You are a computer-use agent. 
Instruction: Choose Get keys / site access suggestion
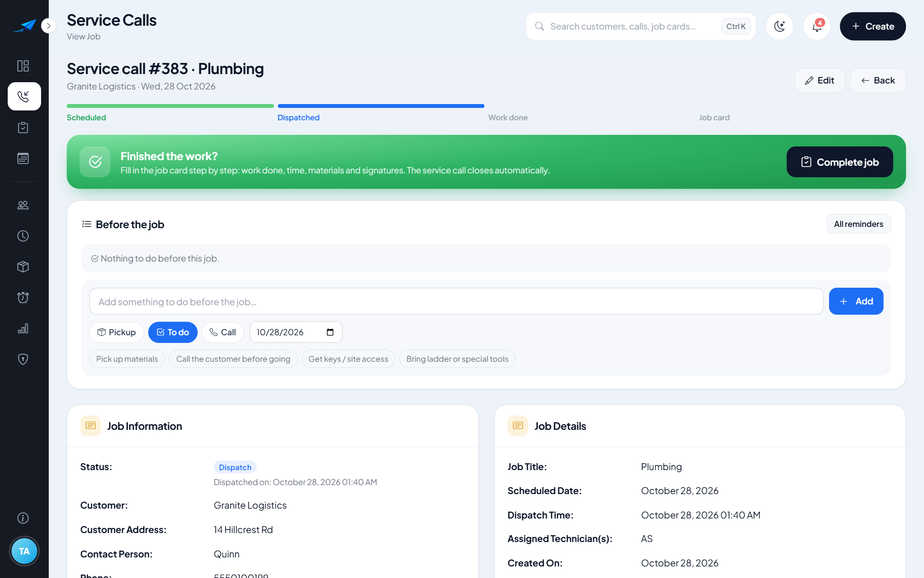point(348,359)
